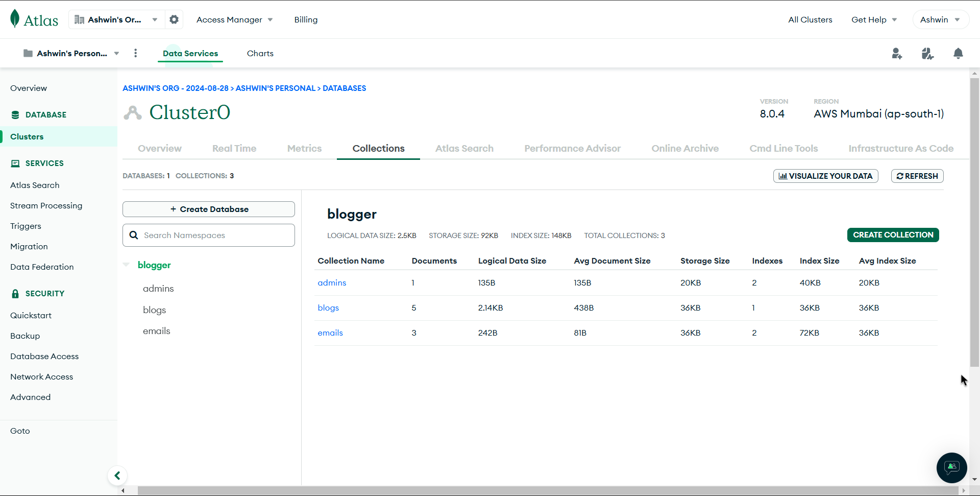Click the Create Collection button

pos(893,235)
